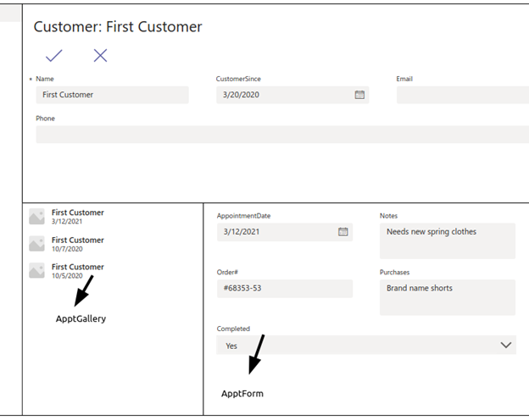Image resolution: width=529 pixels, height=420 pixels.
Task: Select First Customer appointment dated 3/12/2021
Action: (113, 217)
